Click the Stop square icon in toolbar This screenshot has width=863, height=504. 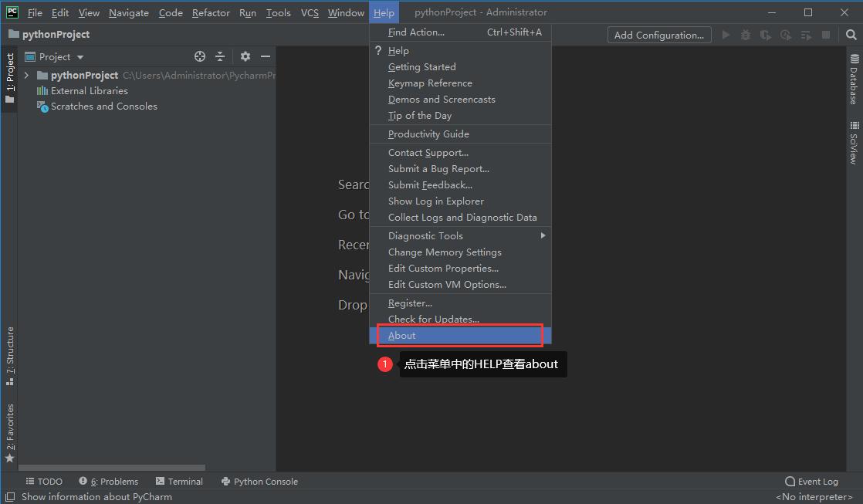825,35
